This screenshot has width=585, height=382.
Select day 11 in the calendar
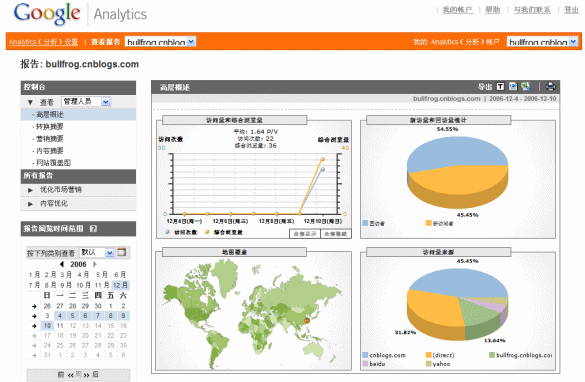[60, 326]
